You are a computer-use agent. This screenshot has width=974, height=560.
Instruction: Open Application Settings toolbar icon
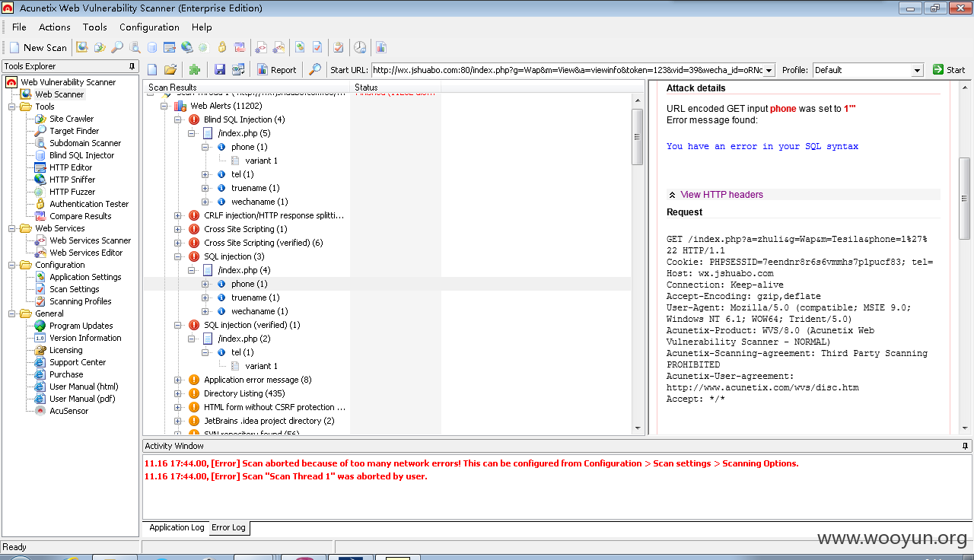point(300,47)
